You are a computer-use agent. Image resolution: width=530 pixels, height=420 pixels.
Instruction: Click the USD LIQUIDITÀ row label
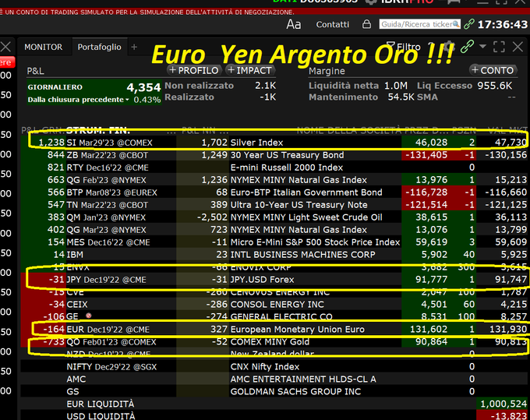pyautogui.click(x=101, y=416)
